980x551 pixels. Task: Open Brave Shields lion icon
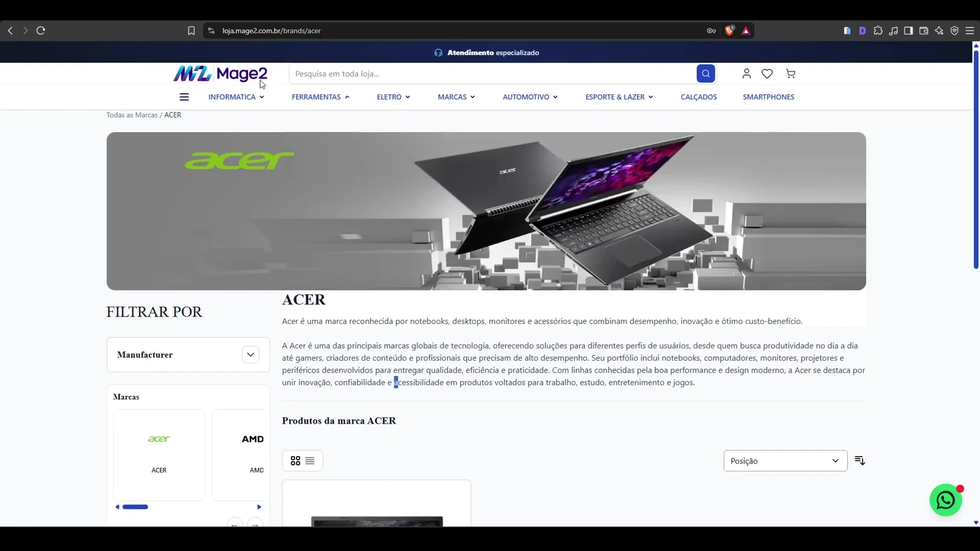coord(729,31)
